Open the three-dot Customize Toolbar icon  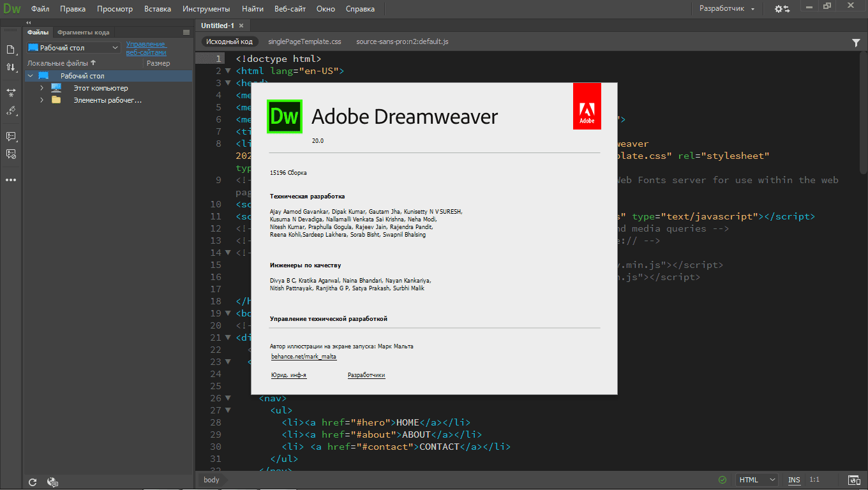coord(11,180)
